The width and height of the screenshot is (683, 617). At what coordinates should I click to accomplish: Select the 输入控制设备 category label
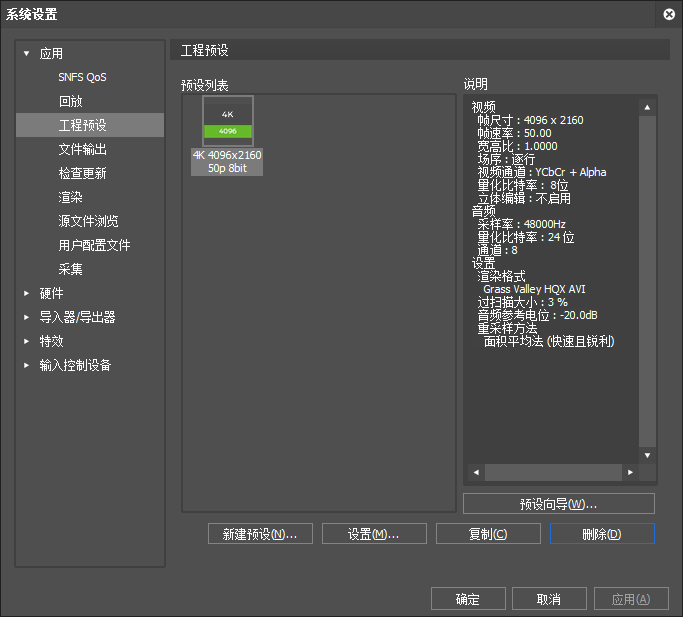coord(75,365)
